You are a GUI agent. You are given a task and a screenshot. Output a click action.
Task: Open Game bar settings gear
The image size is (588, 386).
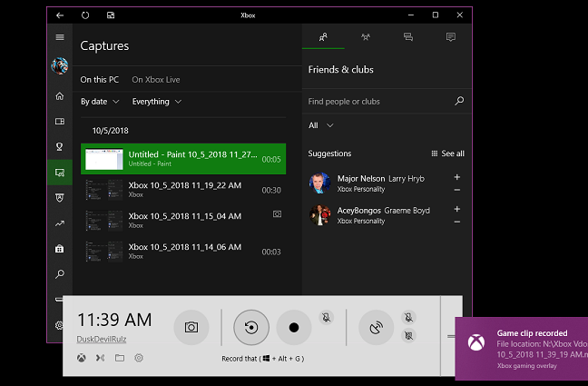(x=139, y=358)
